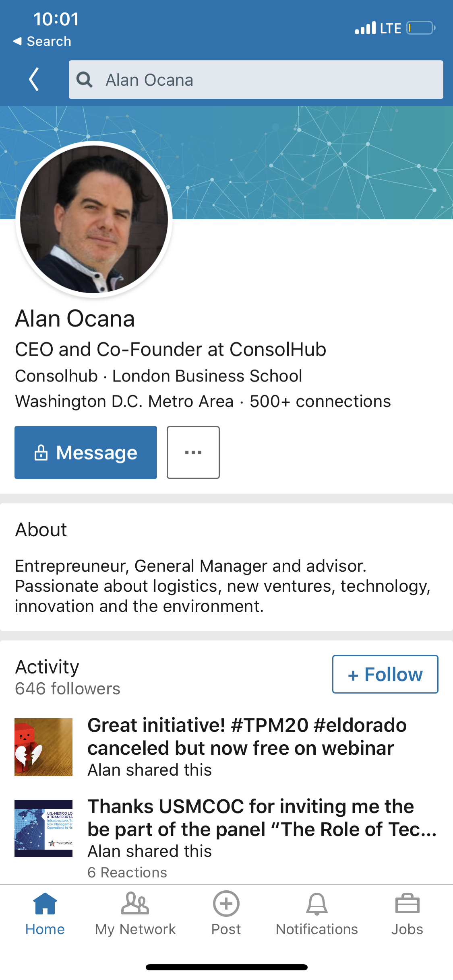Open the Jobs briefcase icon
This screenshot has height=980, width=453.
coord(407,904)
